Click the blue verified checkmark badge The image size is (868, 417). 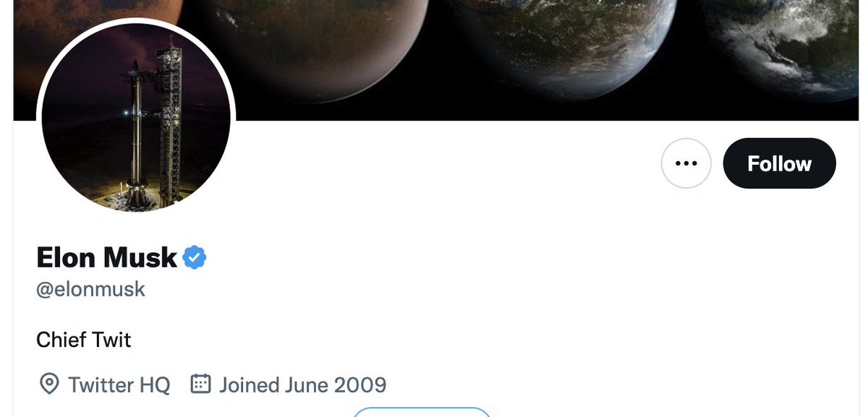[194, 257]
